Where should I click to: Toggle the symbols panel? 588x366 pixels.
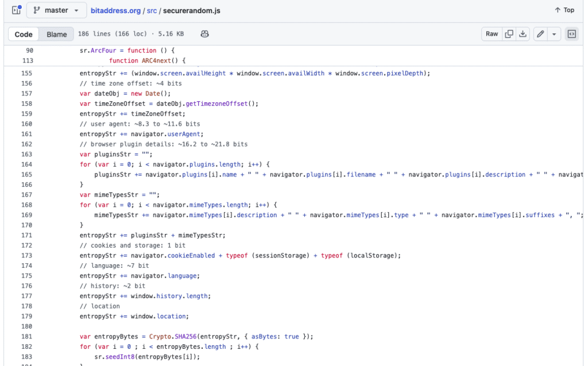571,34
